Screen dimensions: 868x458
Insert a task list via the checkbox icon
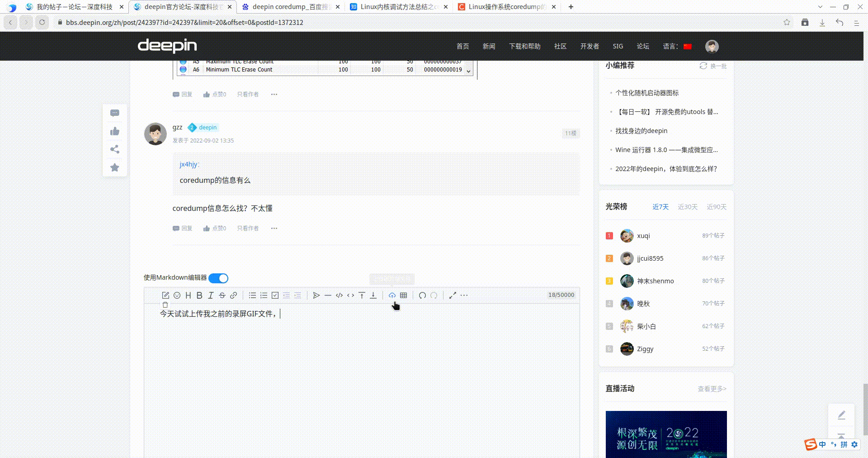275,295
